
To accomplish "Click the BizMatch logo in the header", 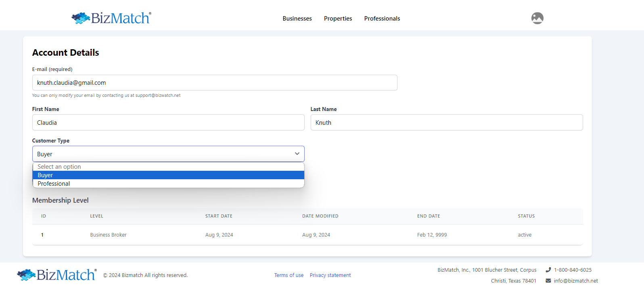I will point(111,18).
